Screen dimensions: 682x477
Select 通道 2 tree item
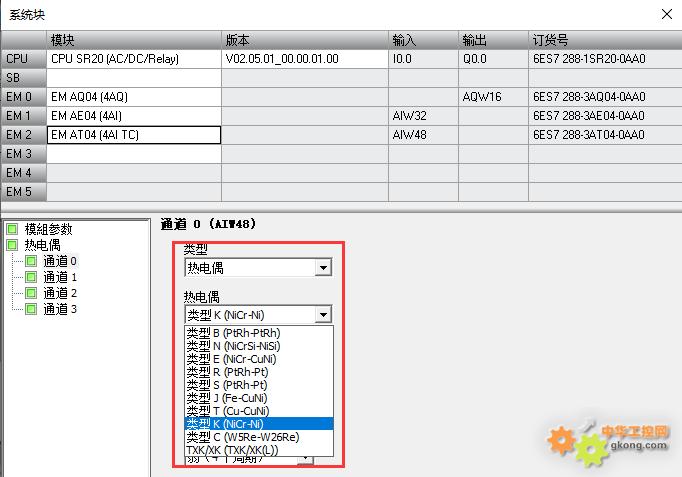point(60,293)
